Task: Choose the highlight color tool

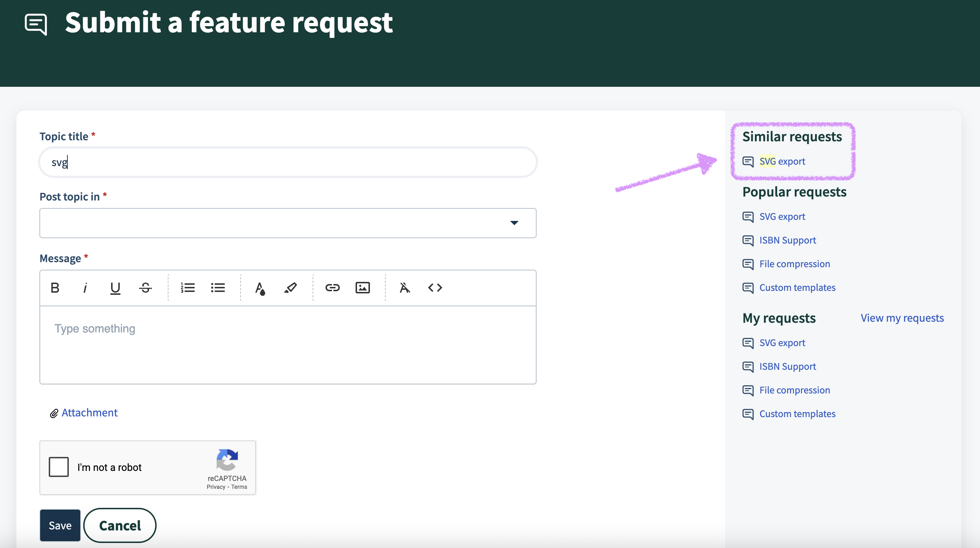Action: 290,288
